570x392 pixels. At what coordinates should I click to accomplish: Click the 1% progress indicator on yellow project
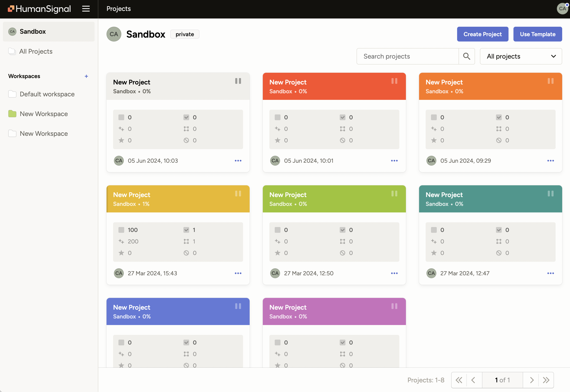coord(146,204)
